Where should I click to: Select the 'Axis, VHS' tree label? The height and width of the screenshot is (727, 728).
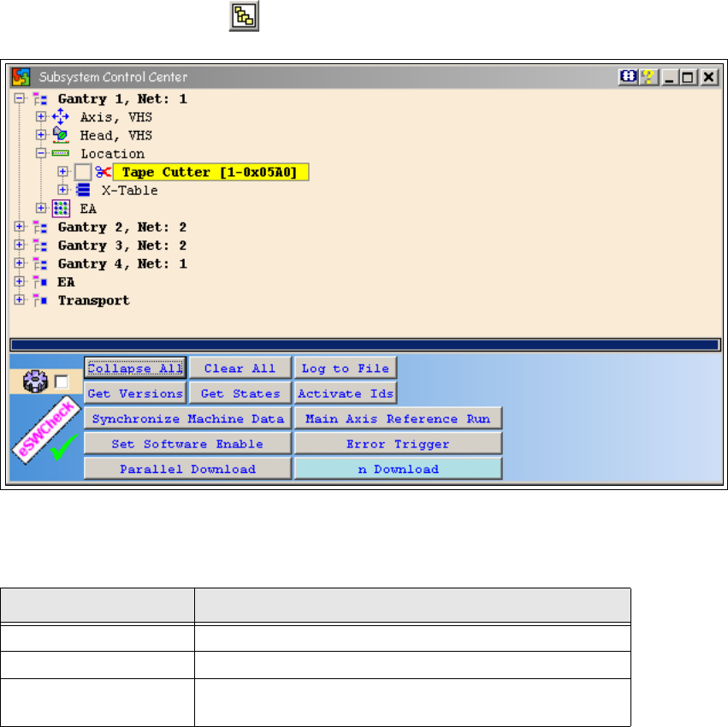pyautogui.click(x=116, y=117)
